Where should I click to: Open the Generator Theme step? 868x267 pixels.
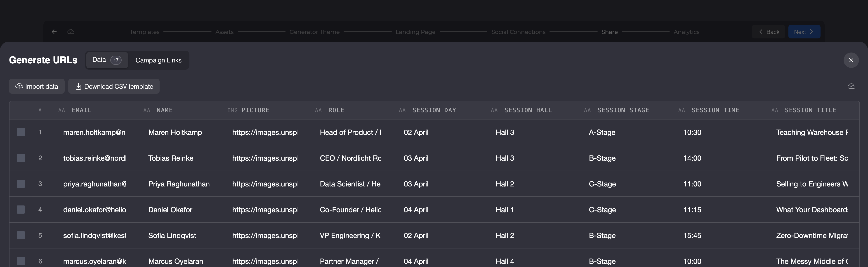coord(314,32)
